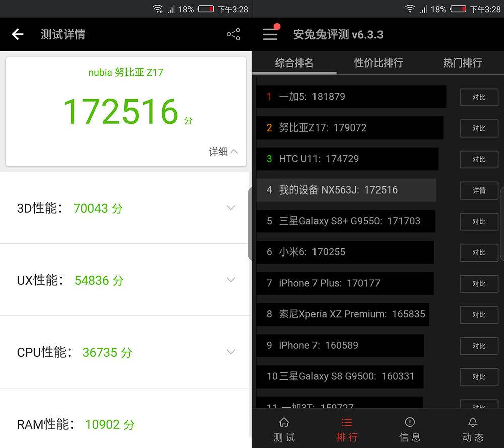Click 对比 next to 一加5 ranking

pyautogui.click(x=479, y=97)
